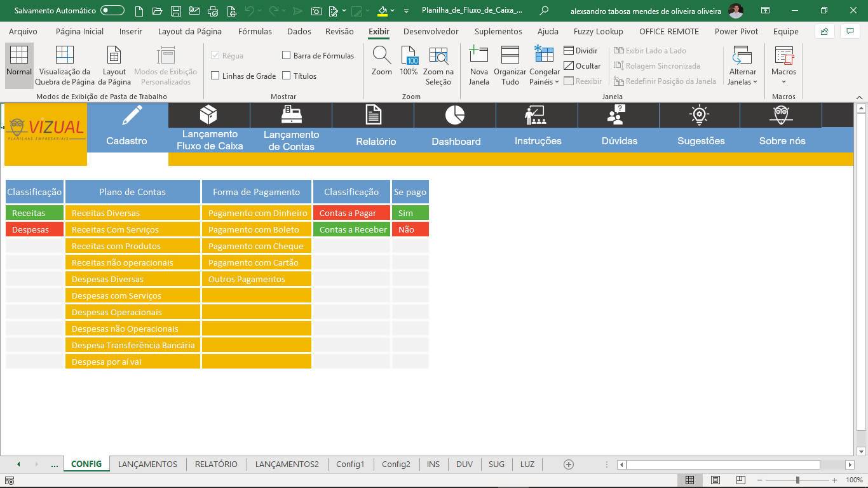Open the ribbon display options icon
Image resolution: width=868 pixels, height=488 pixels.
pyautogui.click(x=766, y=11)
